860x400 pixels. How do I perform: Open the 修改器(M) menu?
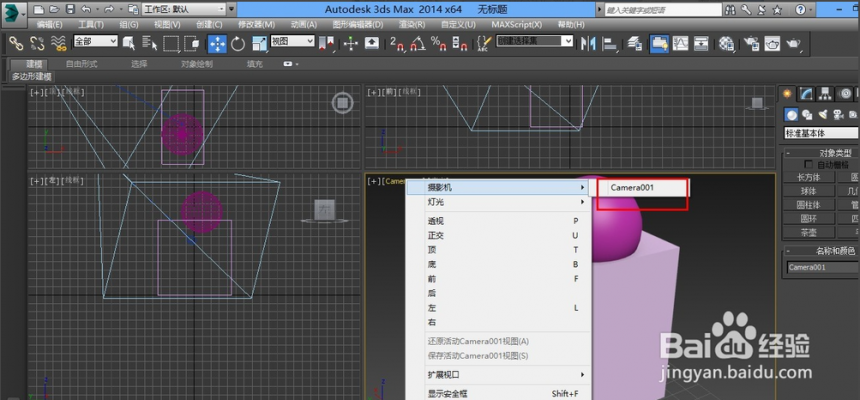(257, 25)
